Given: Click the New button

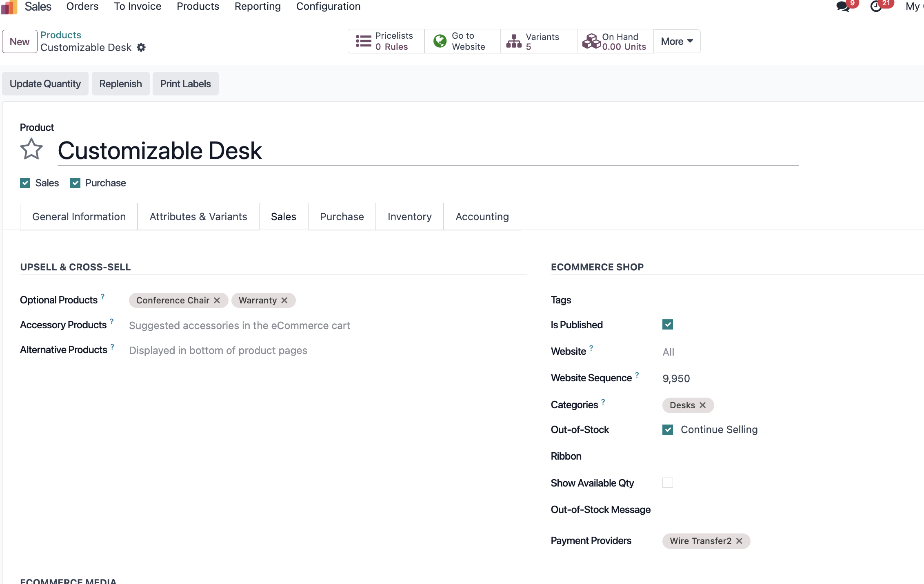Looking at the screenshot, I should point(20,42).
